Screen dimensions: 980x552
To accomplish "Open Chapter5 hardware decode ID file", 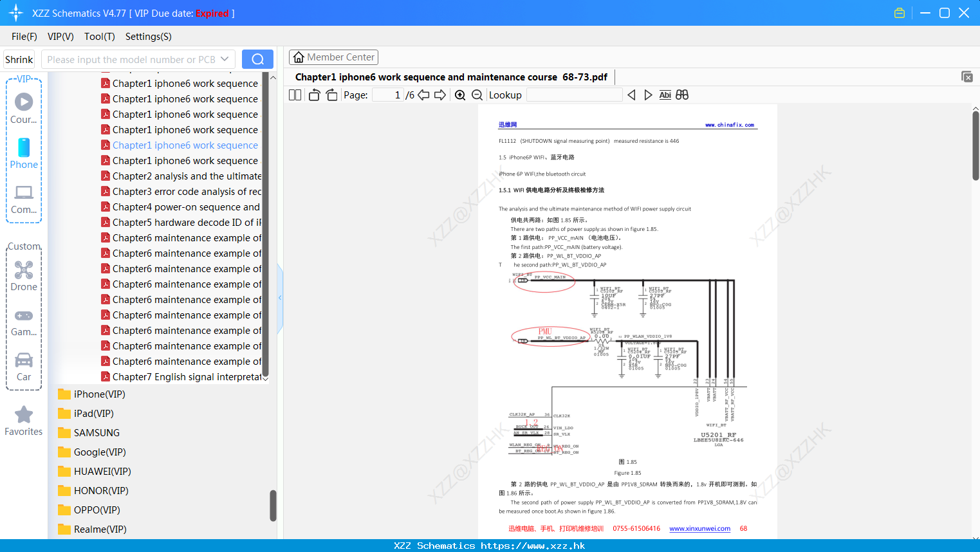I will click(x=181, y=223).
